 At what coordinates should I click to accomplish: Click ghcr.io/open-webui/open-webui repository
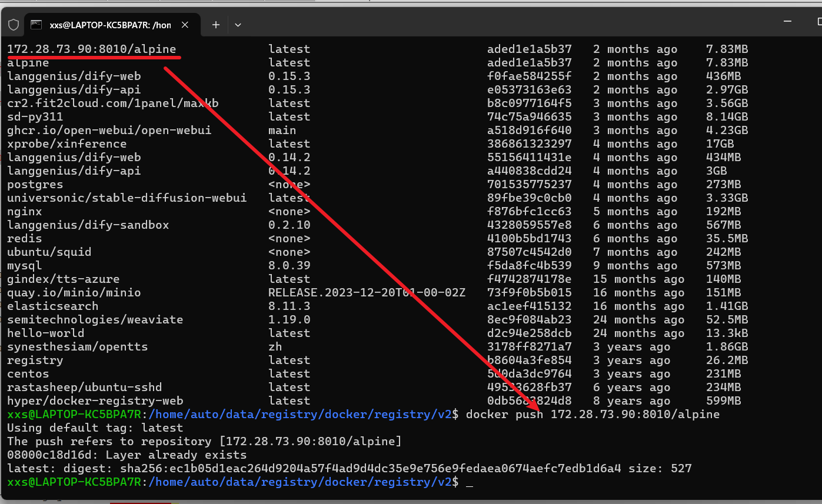109,131
